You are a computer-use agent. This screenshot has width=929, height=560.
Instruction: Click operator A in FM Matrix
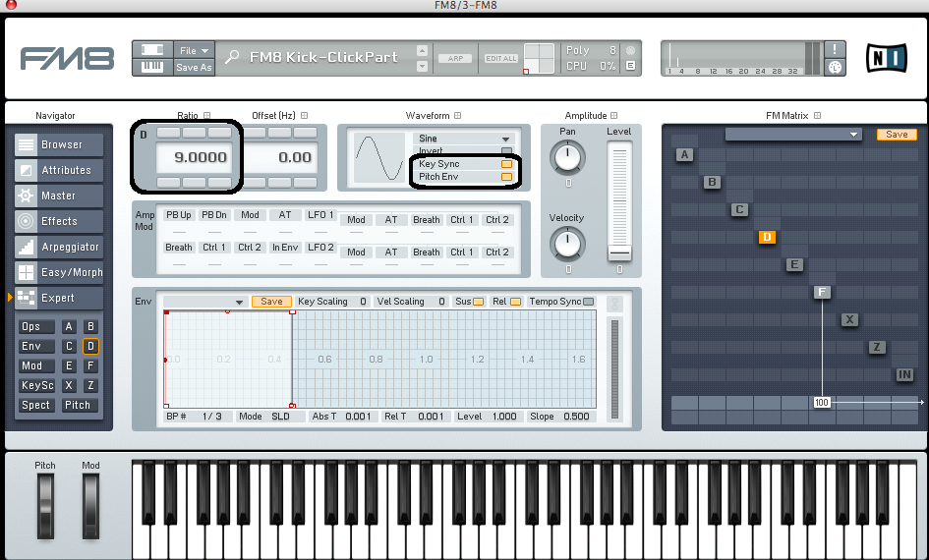click(684, 154)
